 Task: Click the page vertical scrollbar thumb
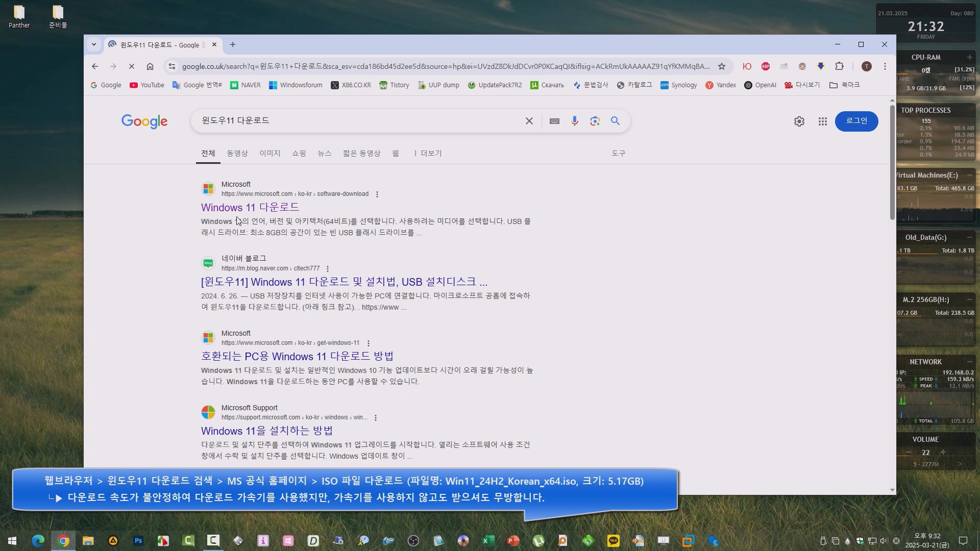(x=892, y=162)
